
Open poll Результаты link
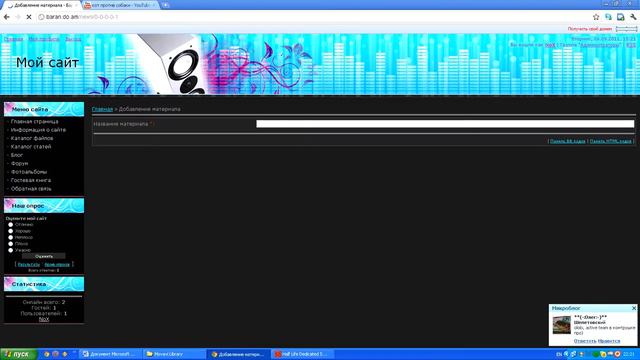pyautogui.click(x=29, y=264)
